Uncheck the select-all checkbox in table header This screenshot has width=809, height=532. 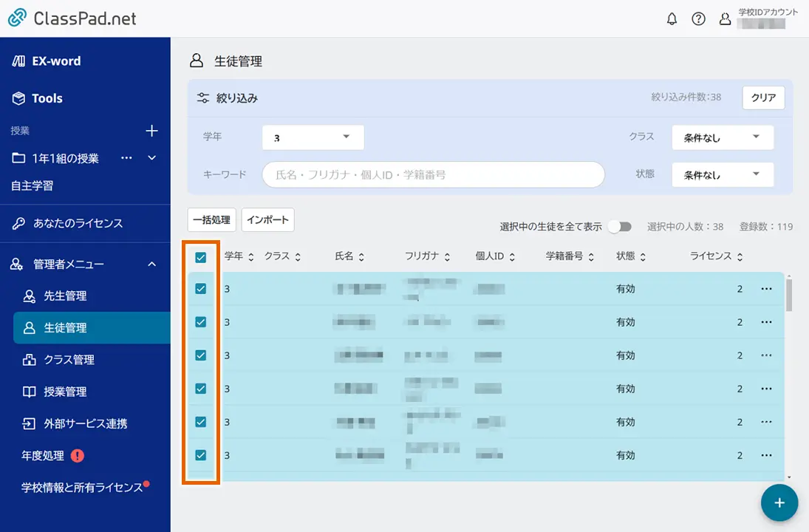200,256
